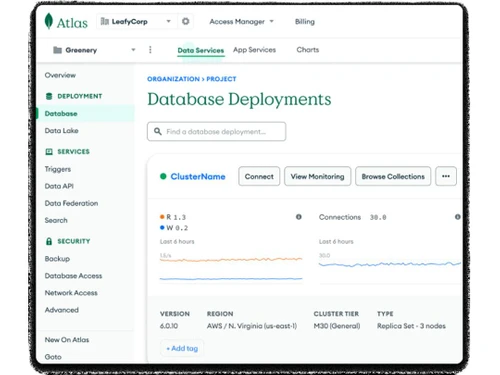
Task: Click the version value 6.0.10
Action: [169, 326]
